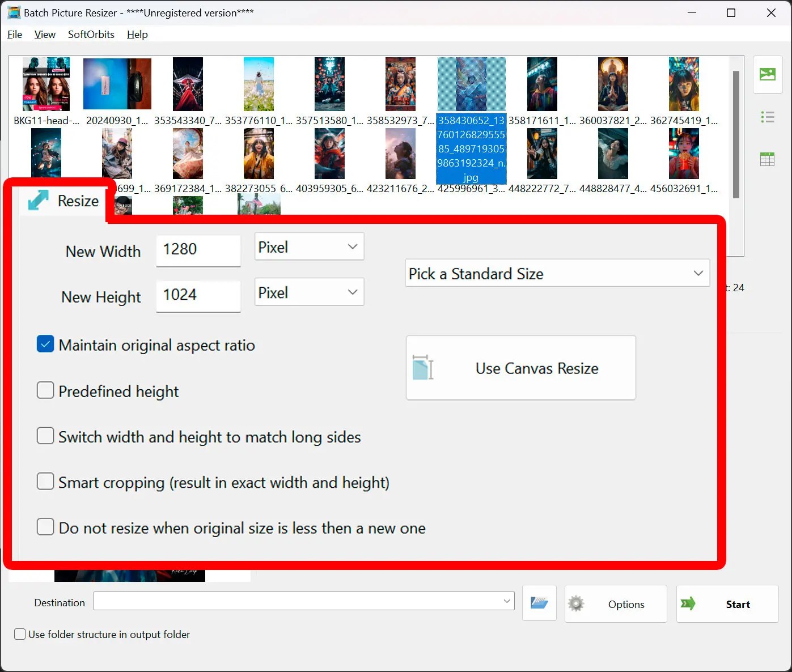This screenshot has width=792, height=672.
Task: Select thumbnail 369172384_1 image
Action: [x=188, y=154]
